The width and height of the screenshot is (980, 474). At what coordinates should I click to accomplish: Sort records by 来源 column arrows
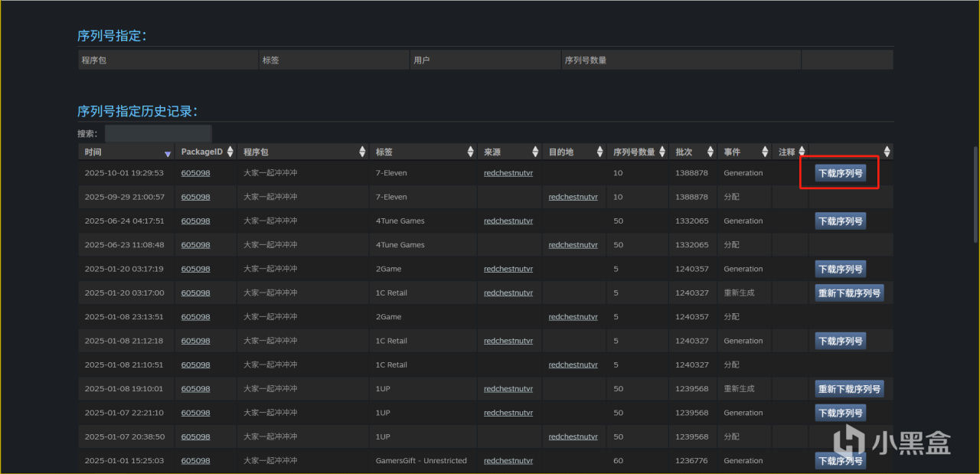536,152
